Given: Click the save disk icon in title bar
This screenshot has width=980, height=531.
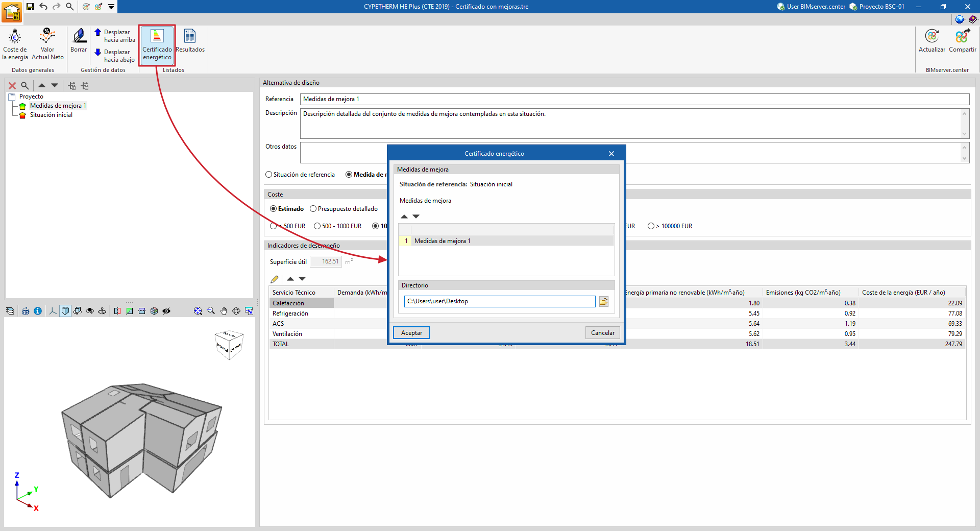Looking at the screenshot, I should coord(30,7).
